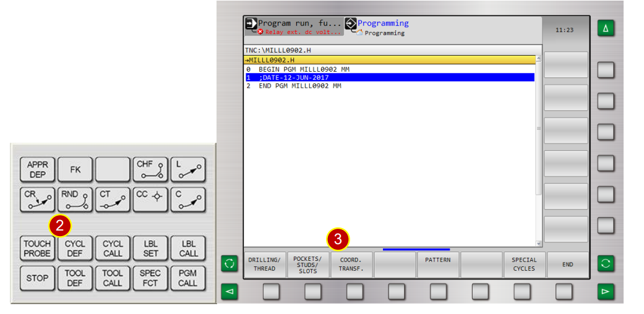The width and height of the screenshot is (644, 314).
Task: Click green screen-layout key beside DRILLING/THREAD
Action: click(230, 263)
